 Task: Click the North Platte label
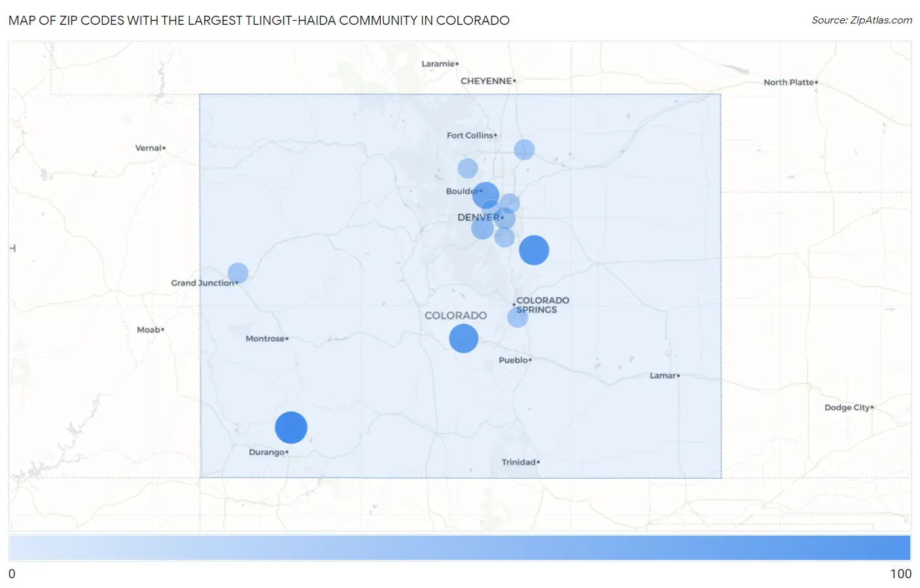click(x=788, y=82)
